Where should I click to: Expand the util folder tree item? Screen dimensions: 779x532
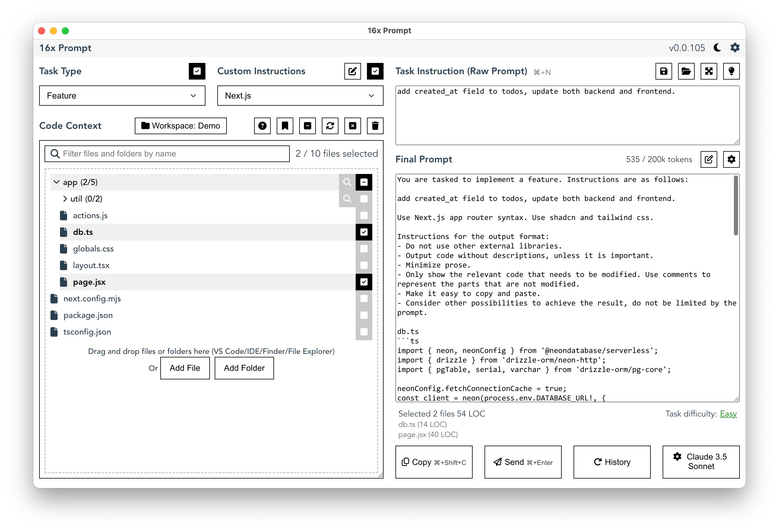66,198
